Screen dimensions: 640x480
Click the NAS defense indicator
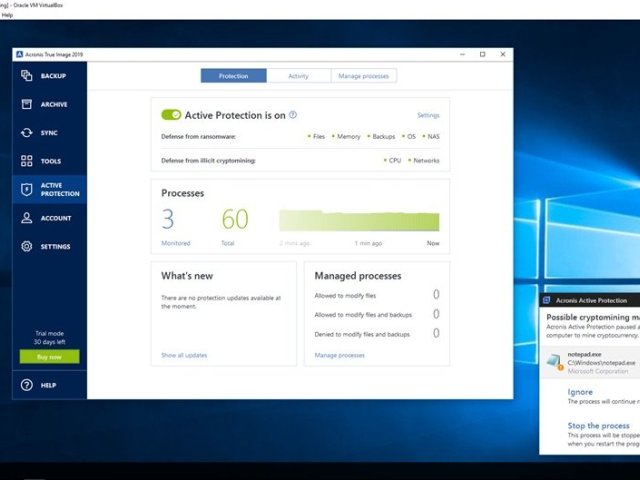click(x=431, y=136)
